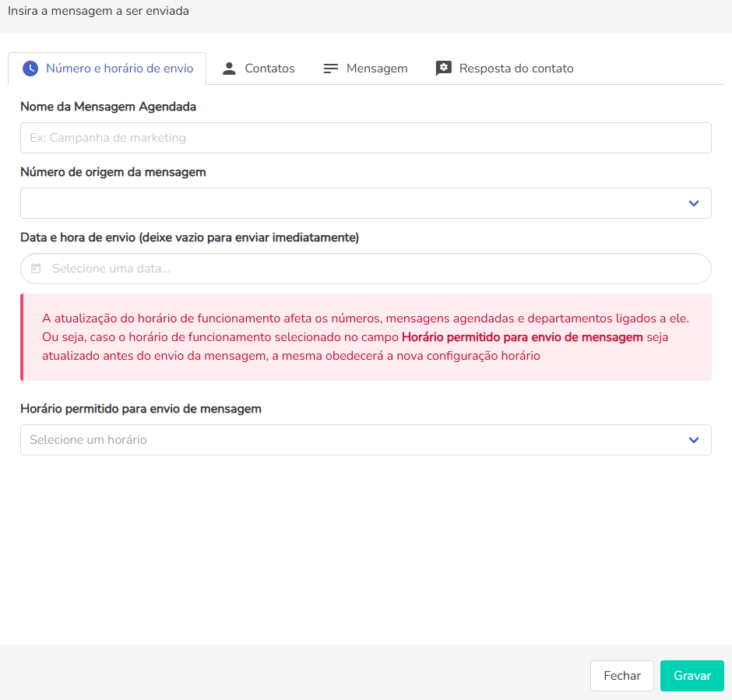The image size is (732, 700).
Task: Click the Data e hora de envio label
Action: click(189, 237)
